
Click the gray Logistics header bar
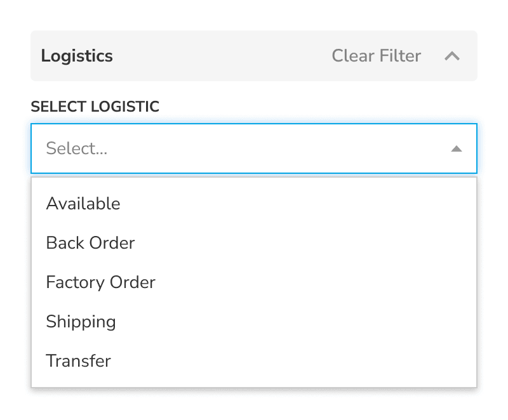point(254,56)
